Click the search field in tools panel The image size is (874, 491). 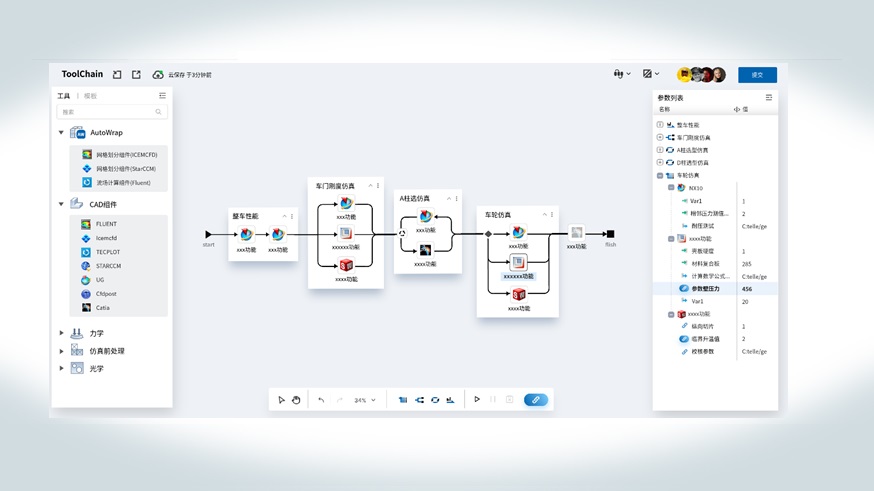tap(110, 112)
